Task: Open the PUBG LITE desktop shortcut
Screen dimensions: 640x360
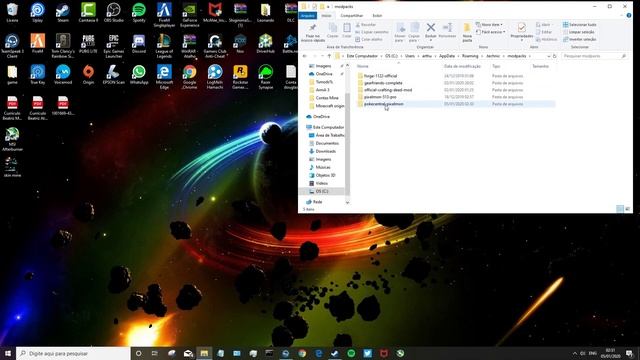Action: tap(88, 44)
